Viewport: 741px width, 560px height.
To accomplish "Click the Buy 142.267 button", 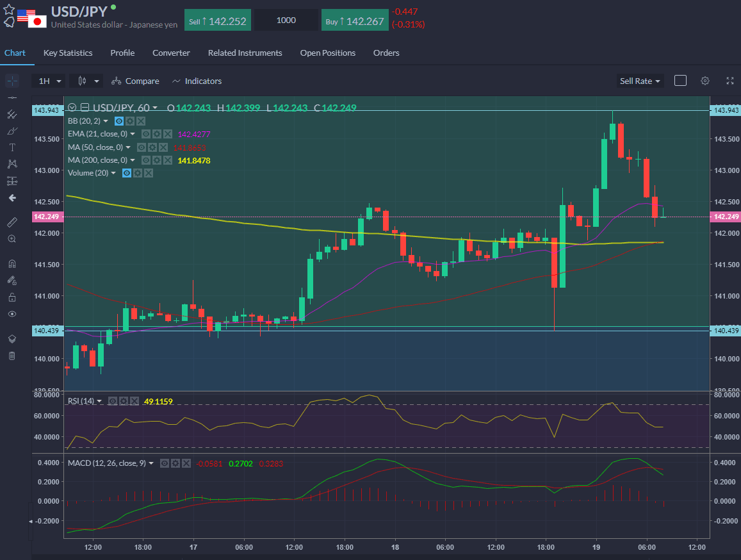I will coord(354,21).
